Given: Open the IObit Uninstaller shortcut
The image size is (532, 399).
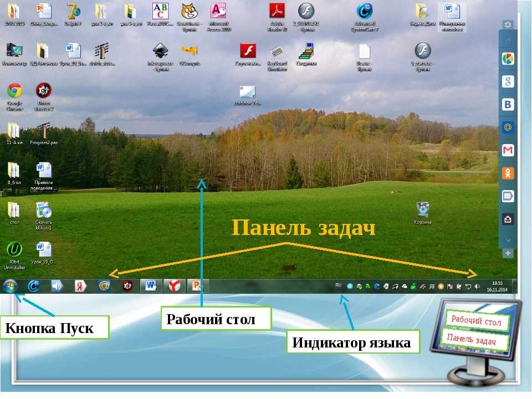Looking at the screenshot, I should (x=14, y=249).
